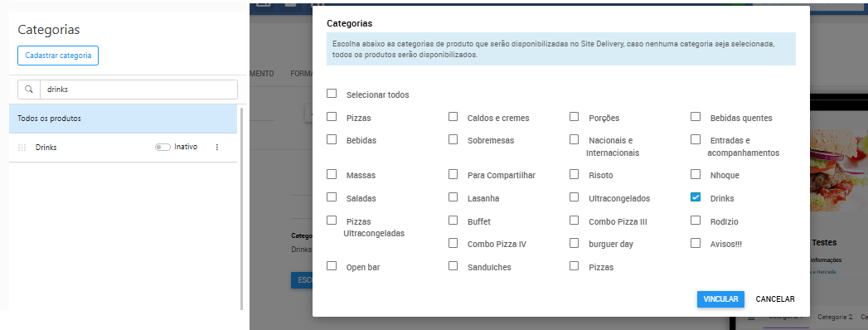Viewport: 868px width, 330px height.
Task: Click the VINCULAR button
Action: click(x=720, y=299)
